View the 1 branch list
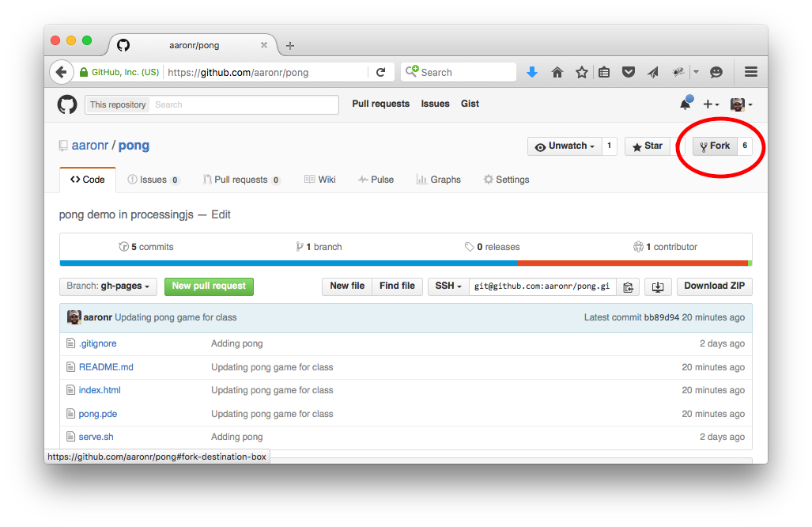Image resolution: width=812 pixels, height=527 pixels. tap(319, 247)
